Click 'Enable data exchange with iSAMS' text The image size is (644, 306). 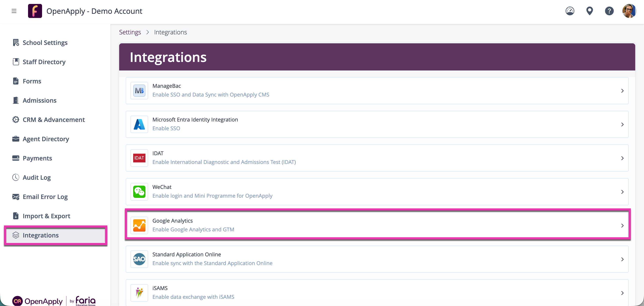pos(193,297)
